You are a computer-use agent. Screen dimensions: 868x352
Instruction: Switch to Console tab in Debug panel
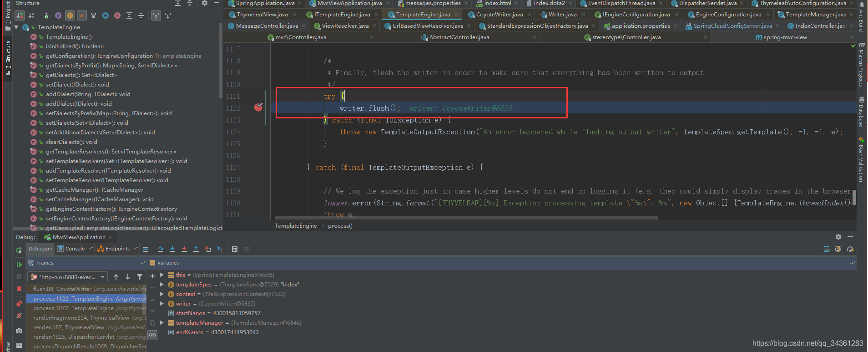point(75,249)
